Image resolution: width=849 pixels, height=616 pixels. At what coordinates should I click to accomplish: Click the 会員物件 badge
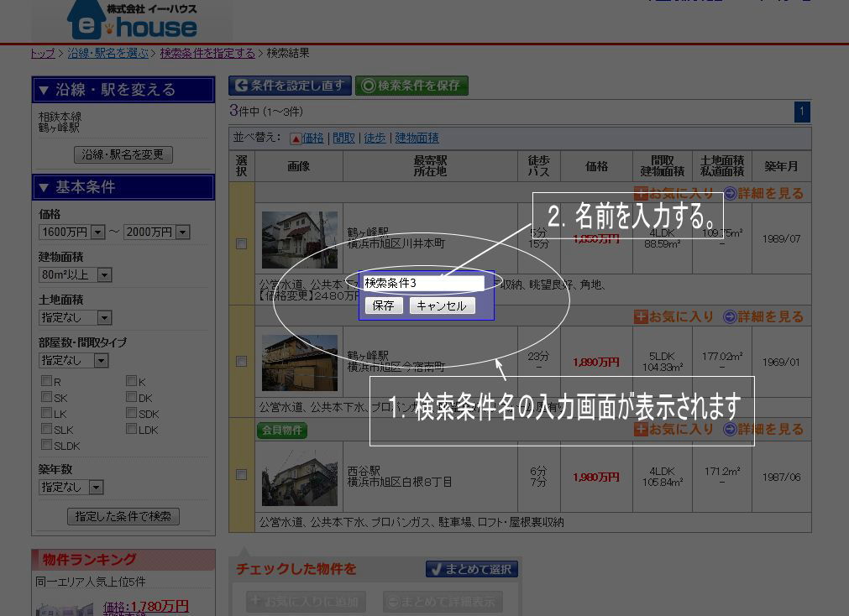(x=281, y=431)
